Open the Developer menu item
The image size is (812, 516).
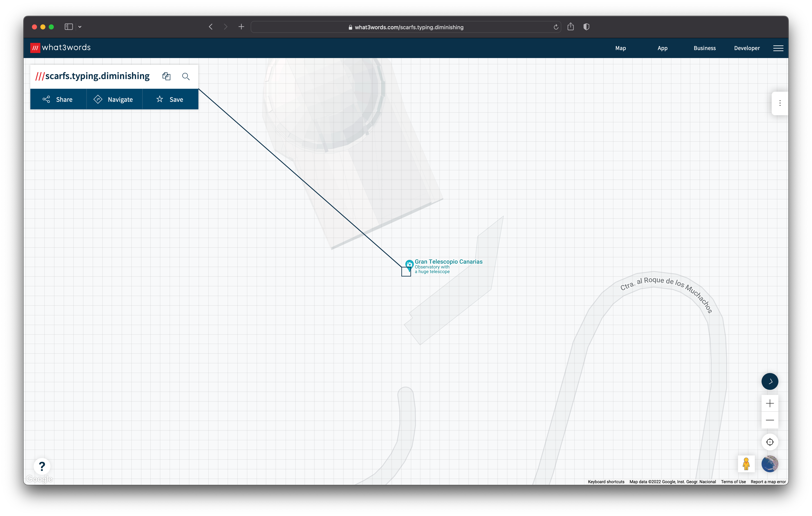(747, 48)
